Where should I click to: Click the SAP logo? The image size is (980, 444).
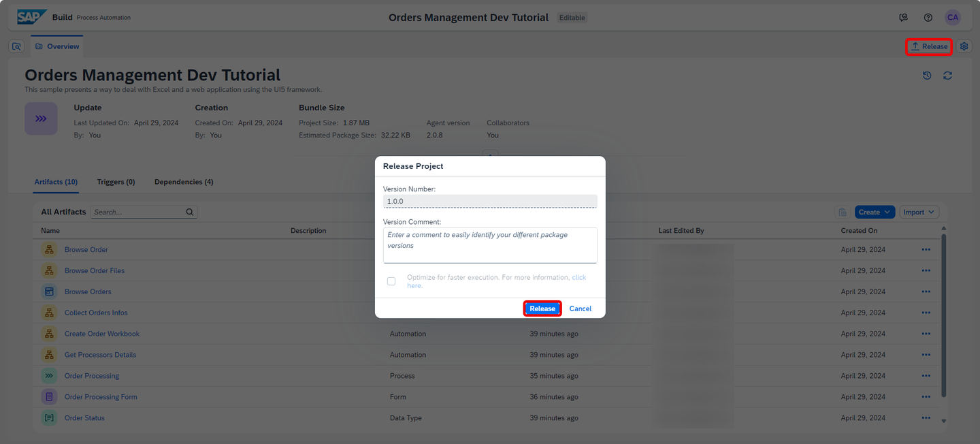32,17
